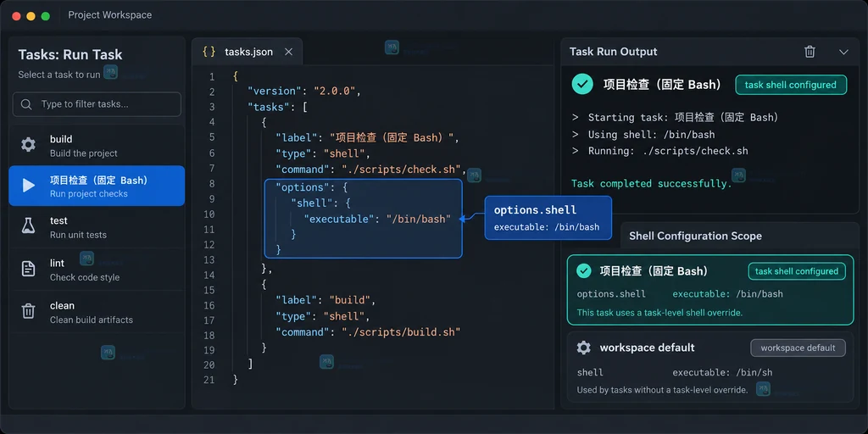This screenshot has height=434, width=868.
Task: Click This task uses a task-level shell override text
Action: pyautogui.click(x=659, y=313)
